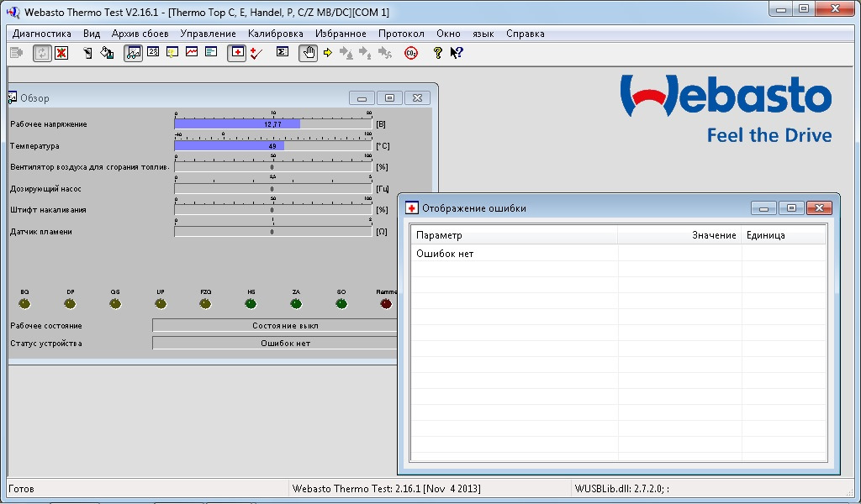This screenshot has height=504, width=861.
Task: Expand the Управление menu
Action: (x=208, y=34)
